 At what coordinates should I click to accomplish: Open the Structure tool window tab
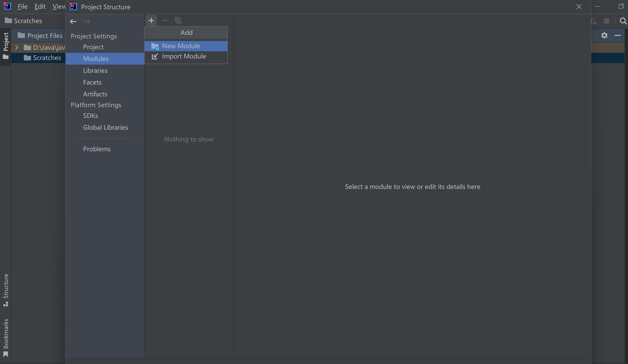(6, 290)
